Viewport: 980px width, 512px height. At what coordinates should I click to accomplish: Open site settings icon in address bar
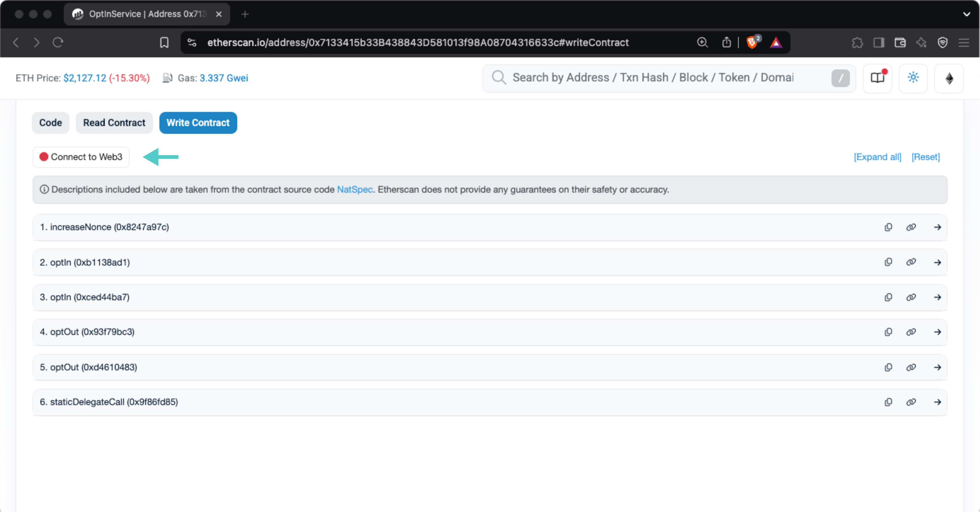tap(192, 42)
